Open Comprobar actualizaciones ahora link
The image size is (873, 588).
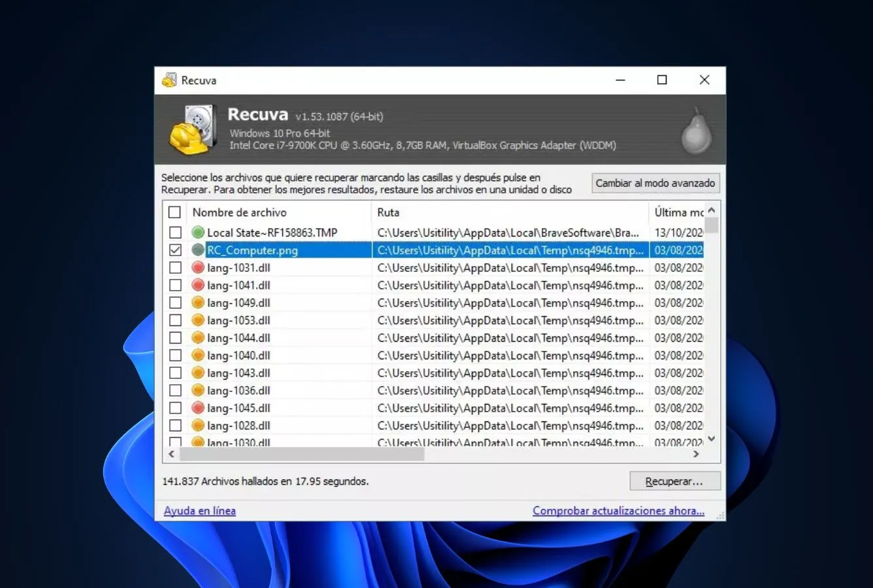coord(618,511)
